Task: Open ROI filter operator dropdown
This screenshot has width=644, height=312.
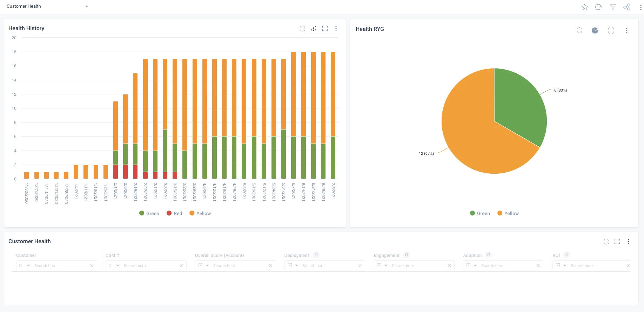Action: (x=565, y=266)
